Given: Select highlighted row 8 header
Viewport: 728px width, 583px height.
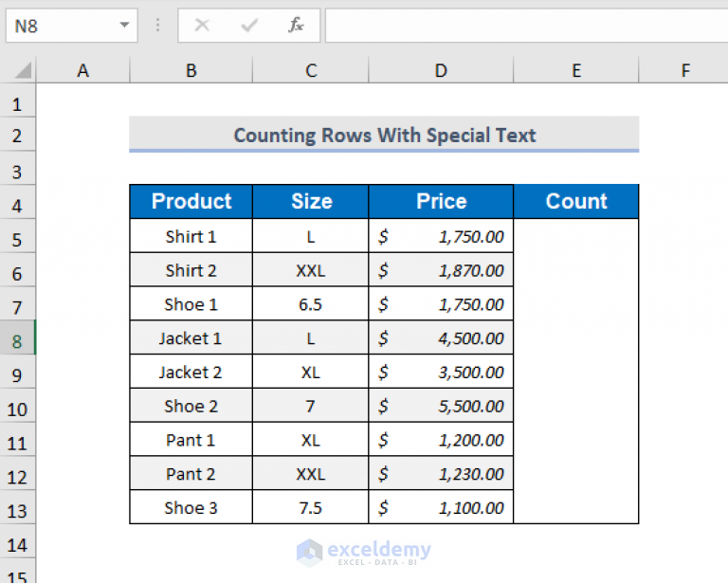Looking at the screenshot, I should tap(17, 337).
